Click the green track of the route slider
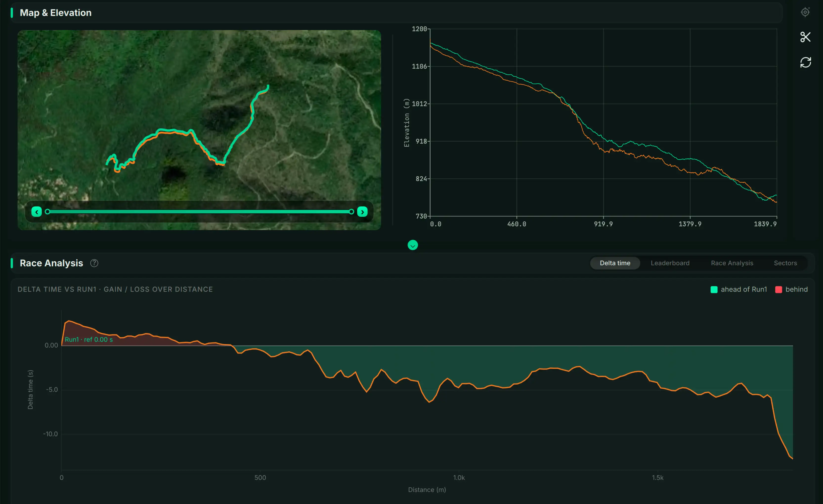Image resolution: width=823 pixels, height=504 pixels. point(199,212)
